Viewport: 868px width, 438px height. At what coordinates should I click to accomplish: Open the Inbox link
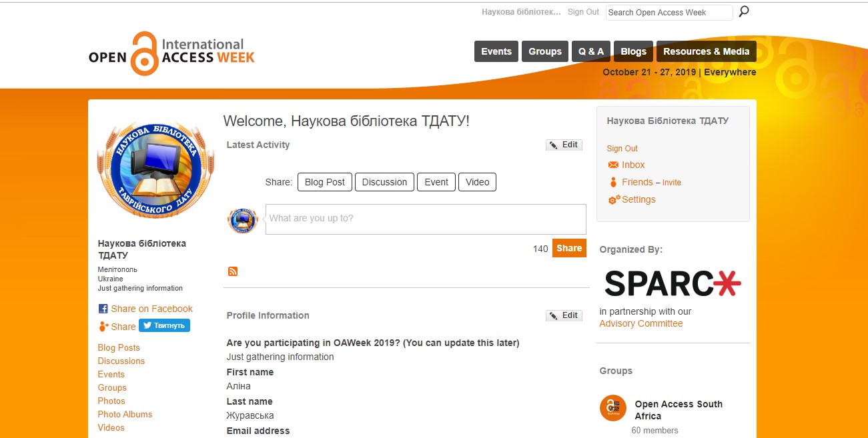pyautogui.click(x=633, y=165)
